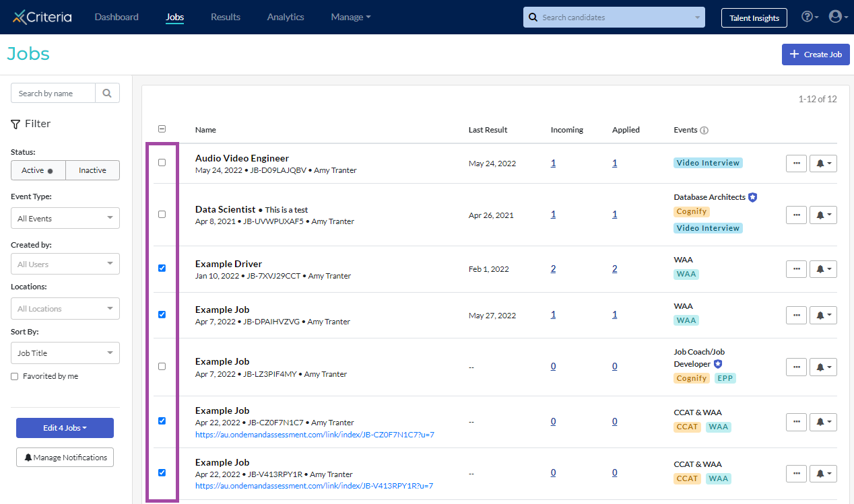Go to the Dashboard tab

coord(117,17)
